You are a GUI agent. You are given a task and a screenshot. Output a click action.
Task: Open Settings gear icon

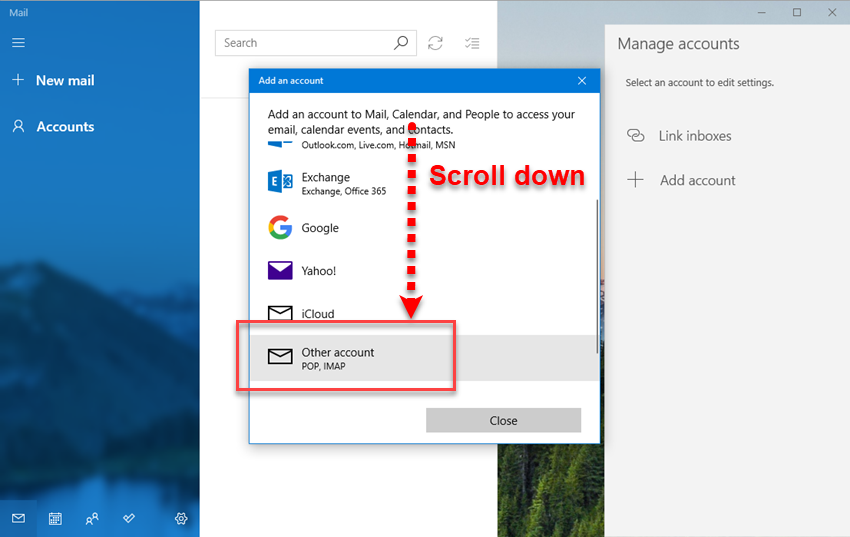[x=181, y=519]
